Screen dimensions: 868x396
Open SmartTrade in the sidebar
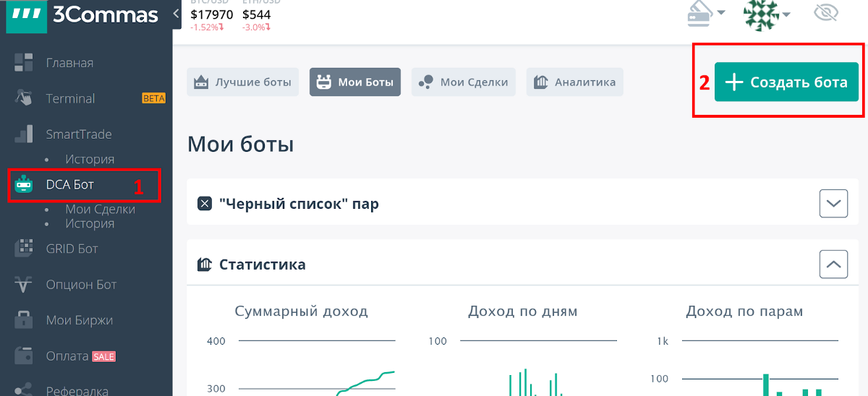tap(79, 134)
